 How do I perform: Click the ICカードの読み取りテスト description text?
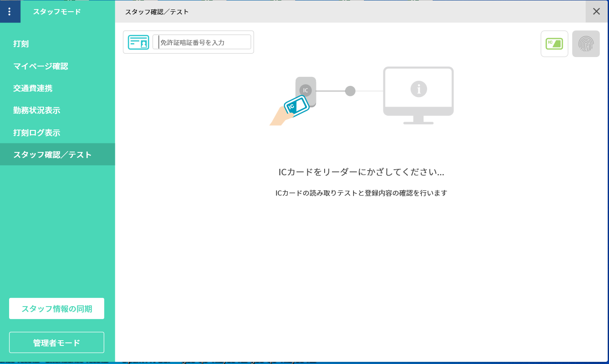pyautogui.click(x=361, y=193)
